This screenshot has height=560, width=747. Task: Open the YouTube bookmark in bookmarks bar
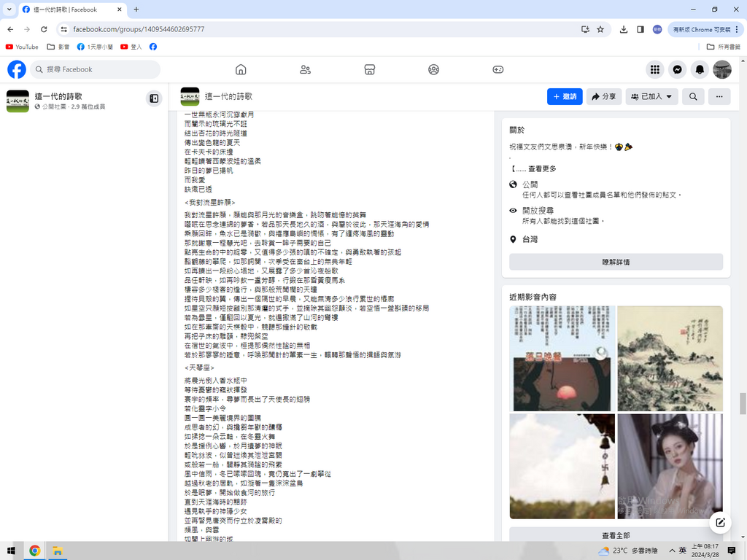(x=22, y=47)
